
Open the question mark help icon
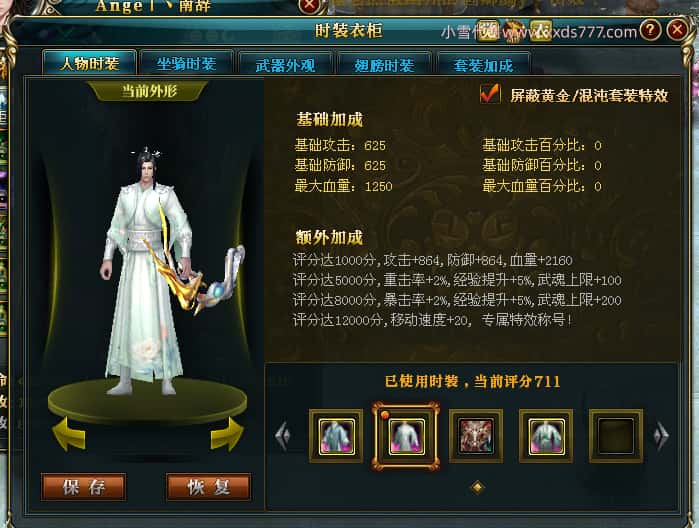(x=650, y=30)
